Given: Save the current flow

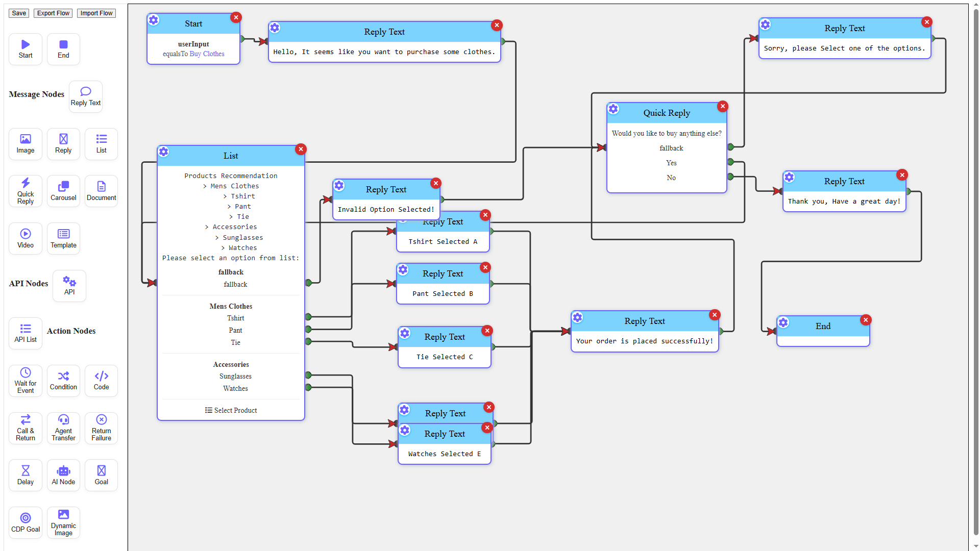Looking at the screenshot, I should pos(18,13).
